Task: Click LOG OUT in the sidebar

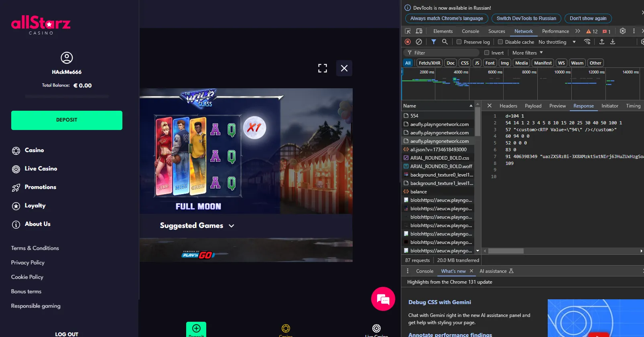Action: 67,334
